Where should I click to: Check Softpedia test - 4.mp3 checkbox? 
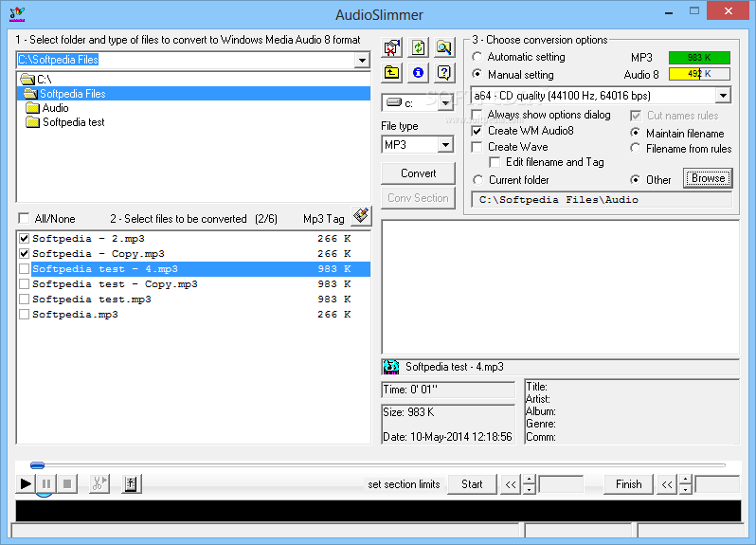point(24,268)
